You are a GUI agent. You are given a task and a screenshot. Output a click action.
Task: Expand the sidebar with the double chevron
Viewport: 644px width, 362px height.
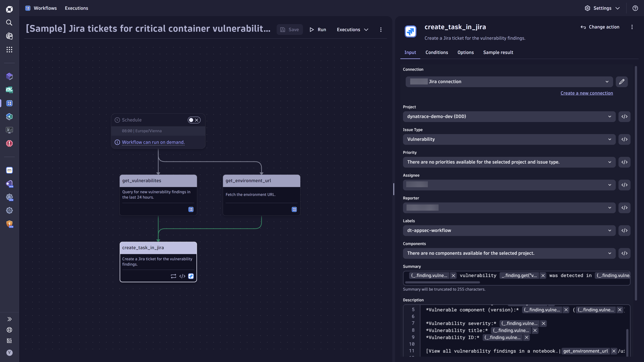pyautogui.click(x=9, y=319)
